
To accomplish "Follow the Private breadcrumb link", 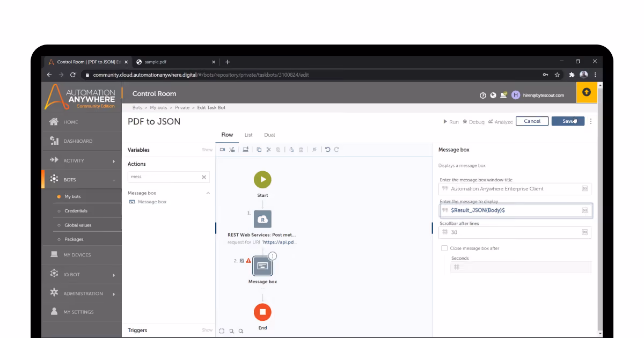I will tap(182, 108).
